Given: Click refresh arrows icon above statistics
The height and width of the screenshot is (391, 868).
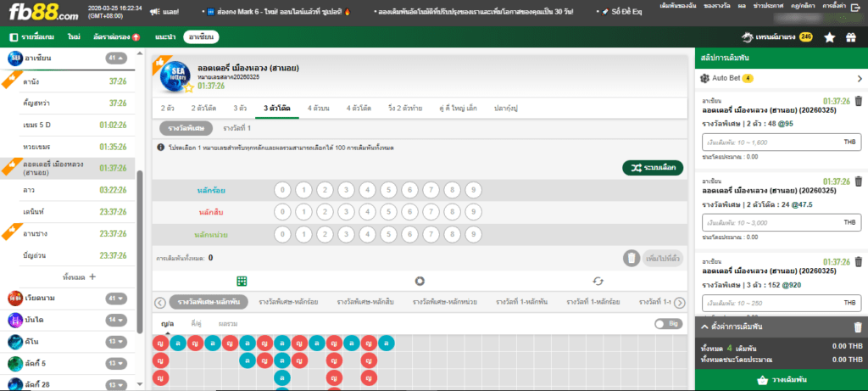Looking at the screenshot, I should point(598,281).
